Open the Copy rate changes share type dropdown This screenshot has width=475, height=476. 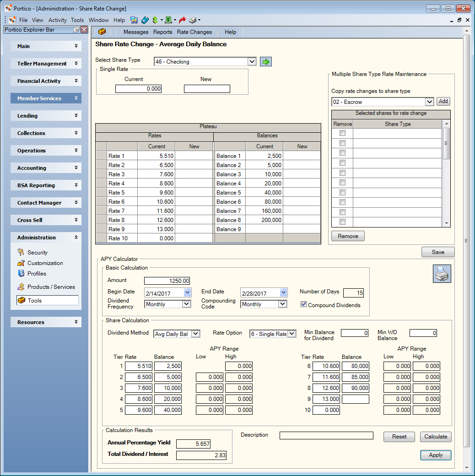429,102
